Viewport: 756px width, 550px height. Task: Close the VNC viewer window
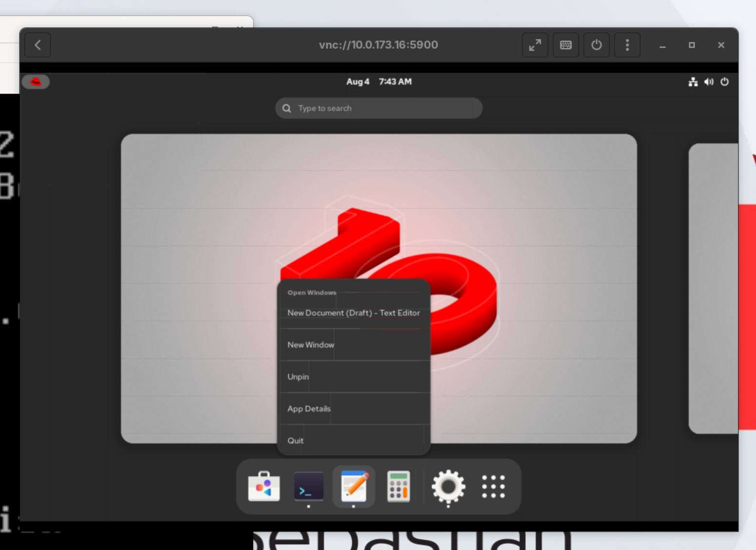(721, 45)
